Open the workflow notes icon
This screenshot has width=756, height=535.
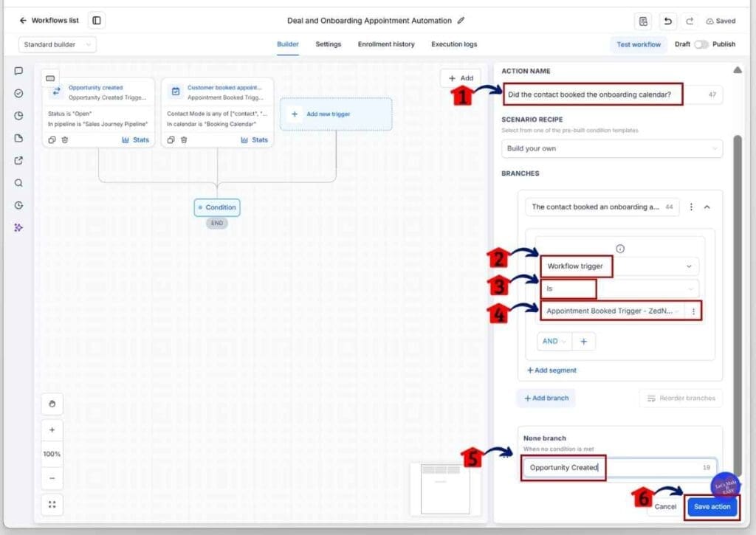click(643, 21)
